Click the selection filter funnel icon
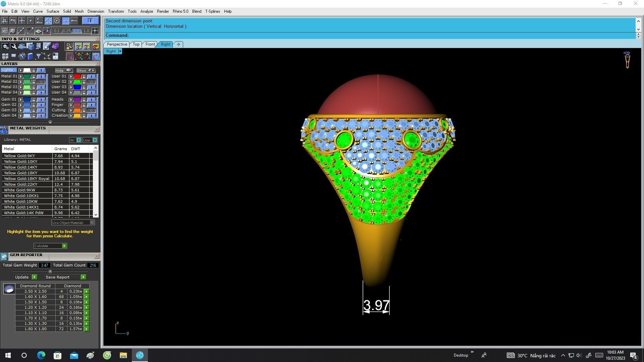Image resolution: width=644 pixels, height=362 pixels. point(38,56)
